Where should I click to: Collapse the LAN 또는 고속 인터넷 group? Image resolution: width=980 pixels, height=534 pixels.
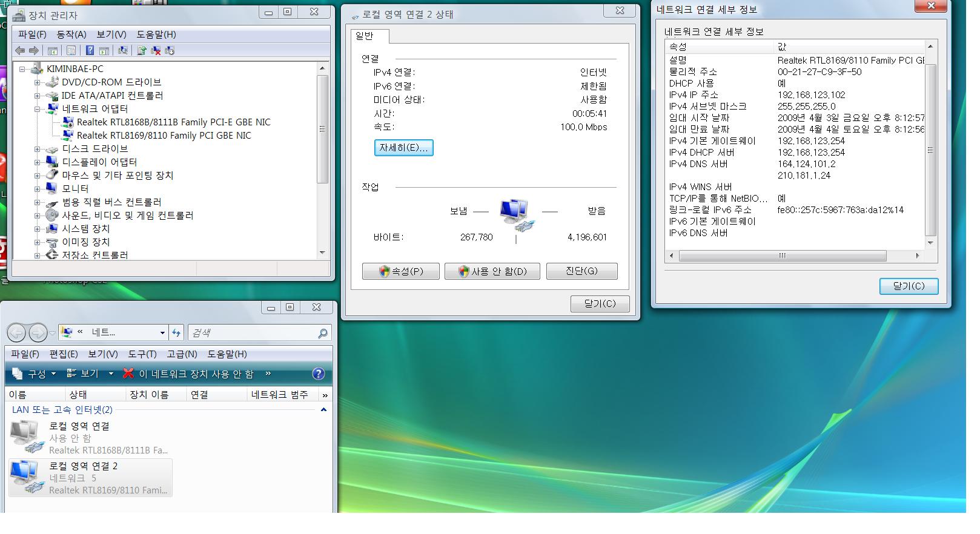pyautogui.click(x=323, y=410)
